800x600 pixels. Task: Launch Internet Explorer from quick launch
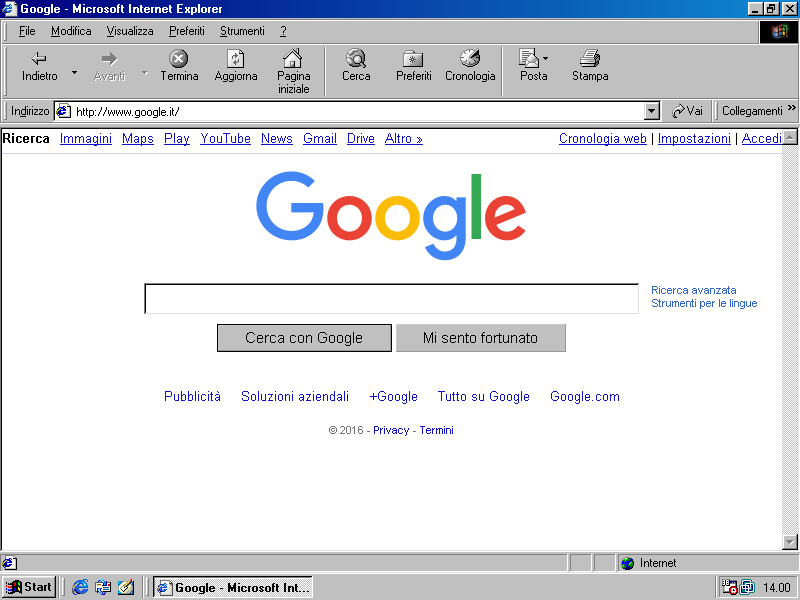pyautogui.click(x=80, y=587)
